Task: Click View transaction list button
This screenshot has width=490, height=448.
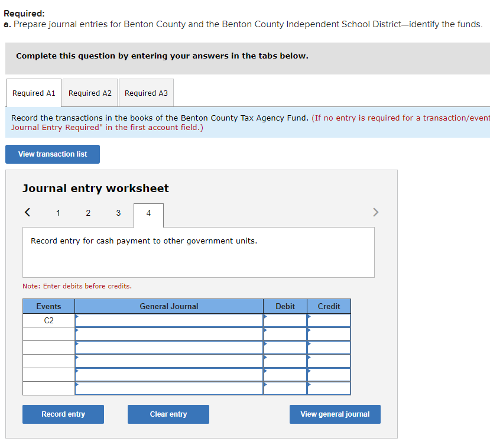Action: 53,154
